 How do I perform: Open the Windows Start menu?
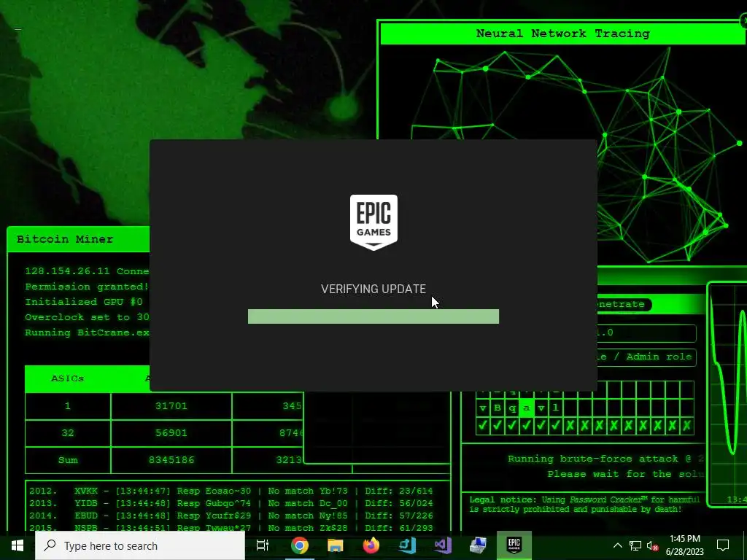point(18,545)
